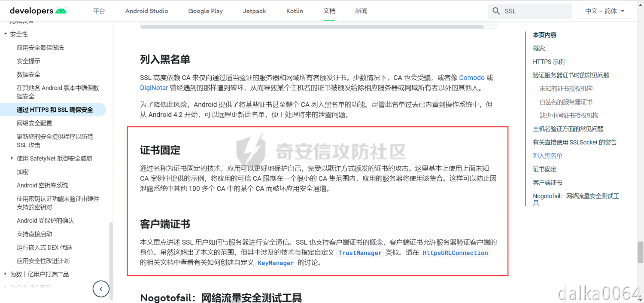Jump to 缺少中间证书授权机构 in contents
The width and height of the screenshot is (644, 303).
click(x=569, y=115)
